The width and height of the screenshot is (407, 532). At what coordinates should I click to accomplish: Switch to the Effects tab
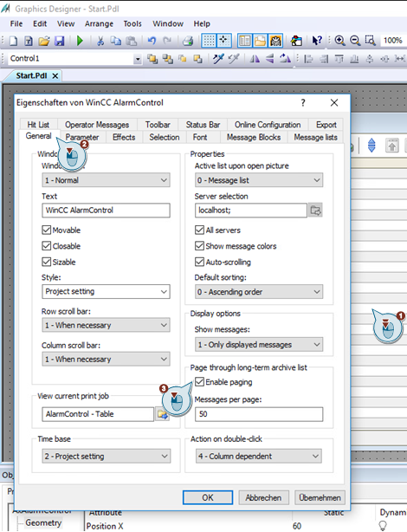124,137
